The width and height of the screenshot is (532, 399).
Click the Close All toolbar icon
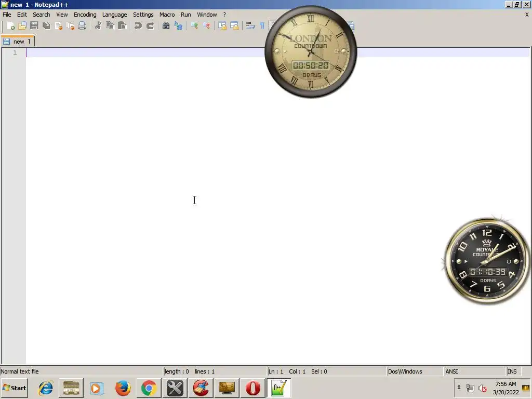pyautogui.click(x=70, y=26)
